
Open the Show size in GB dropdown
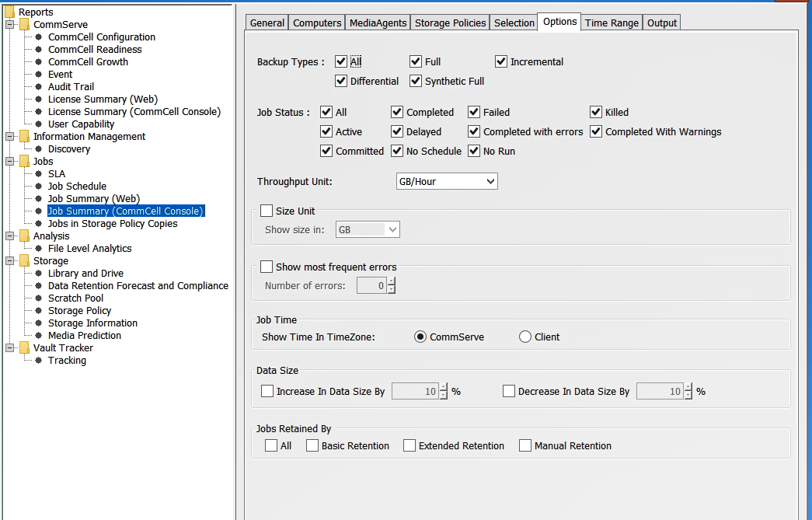click(368, 229)
